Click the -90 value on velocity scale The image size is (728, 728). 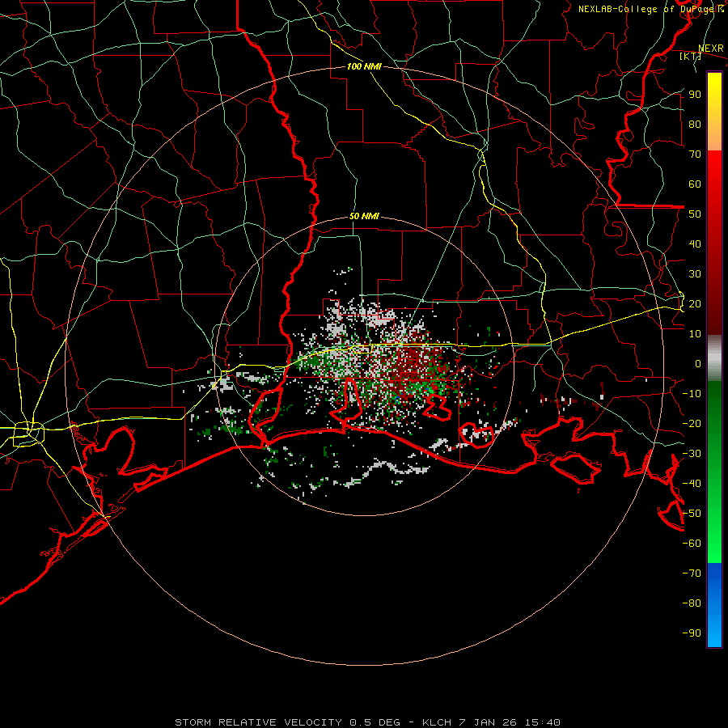click(x=692, y=633)
